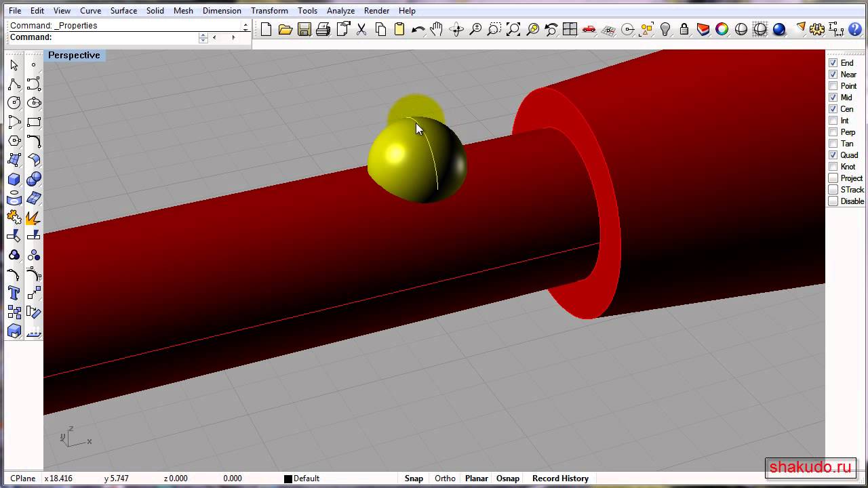Click the padlock Lock objects icon
Screen dimensions: 868x488
684,29
